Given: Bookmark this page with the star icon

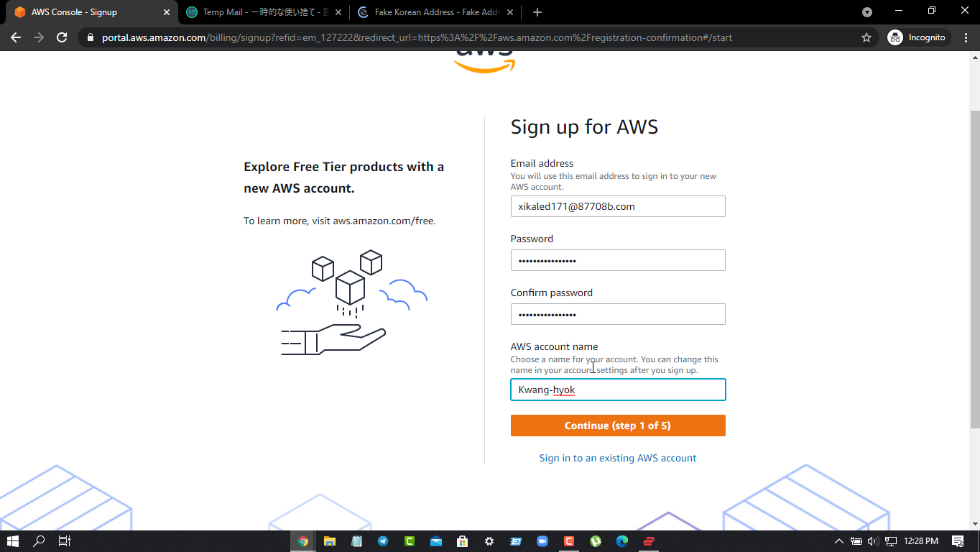Looking at the screenshot, I should (866, 37).
